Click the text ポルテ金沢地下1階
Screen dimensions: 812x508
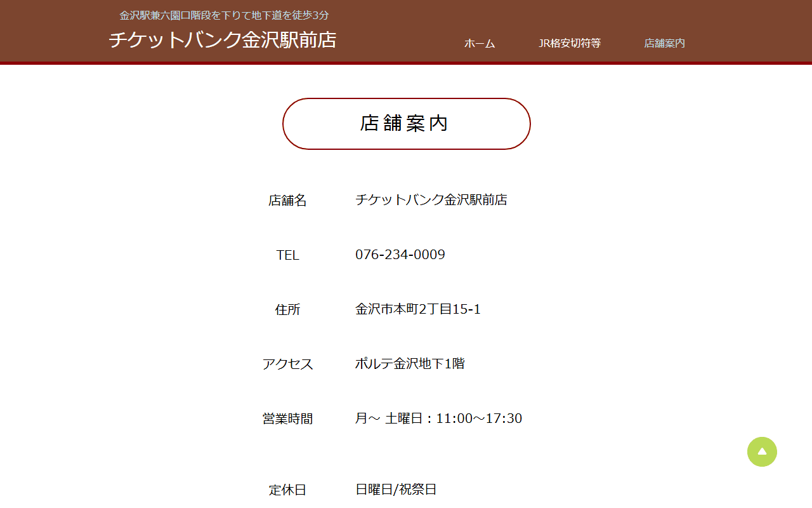410,364
